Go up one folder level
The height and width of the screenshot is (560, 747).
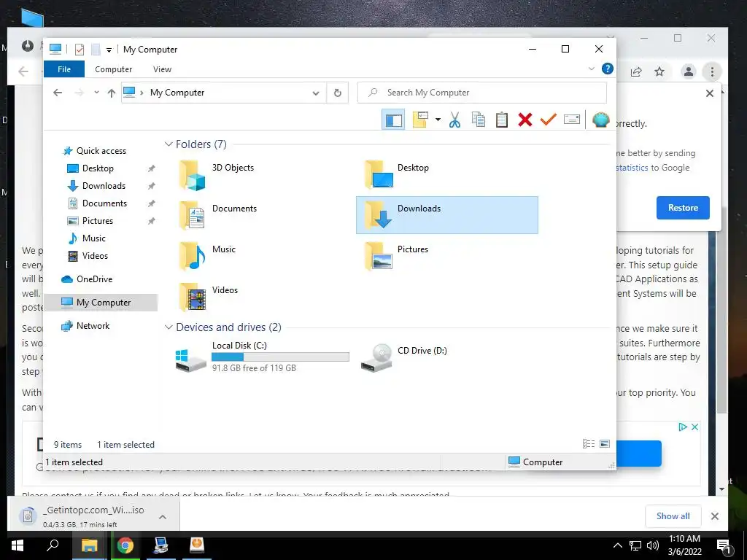click(x=111, y=93)
